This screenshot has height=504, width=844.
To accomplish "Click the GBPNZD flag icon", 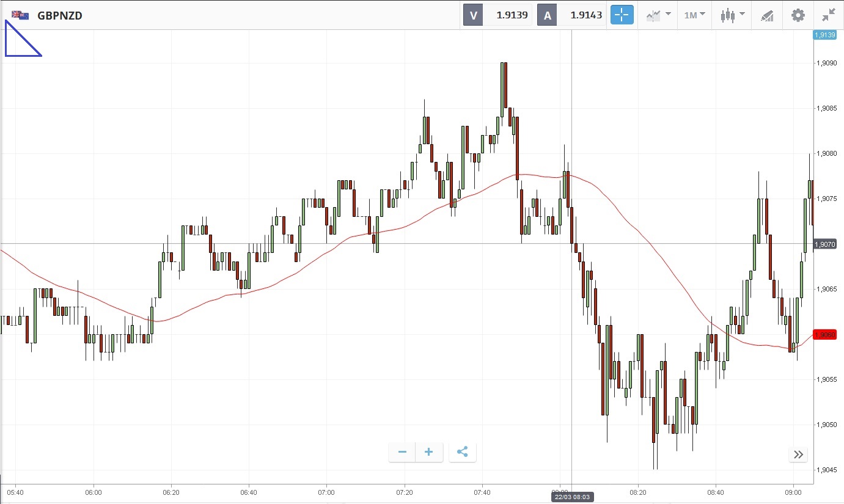I will (20, 15).
